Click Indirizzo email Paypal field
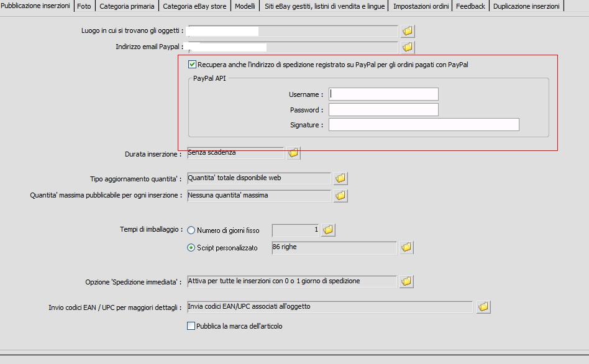This screenshot has width=589, height=364. pos(292,47)
